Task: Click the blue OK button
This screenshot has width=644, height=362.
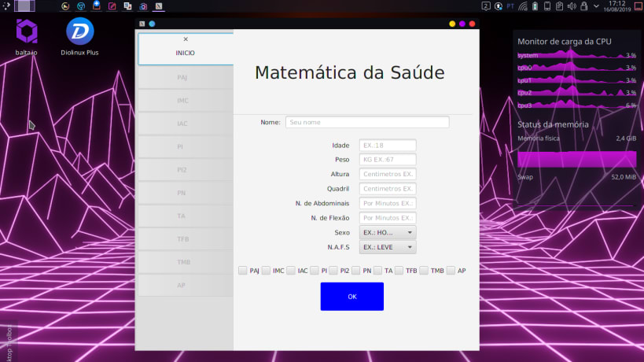Action: point(352,296)
